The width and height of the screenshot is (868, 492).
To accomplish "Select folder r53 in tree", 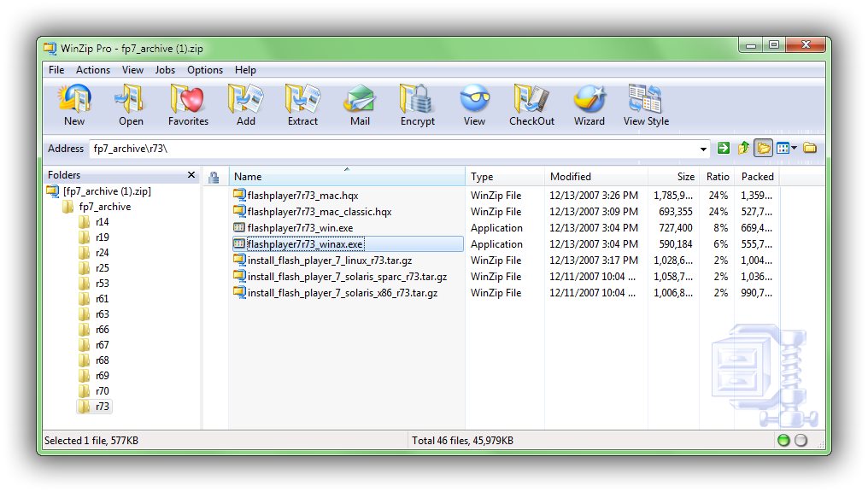I will pos(102,284).
